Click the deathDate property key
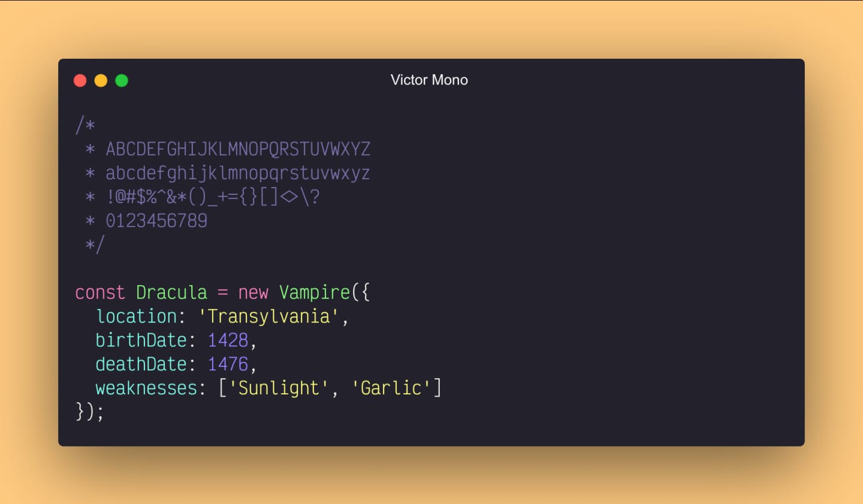The image size is (863, 504). [141, 364]
